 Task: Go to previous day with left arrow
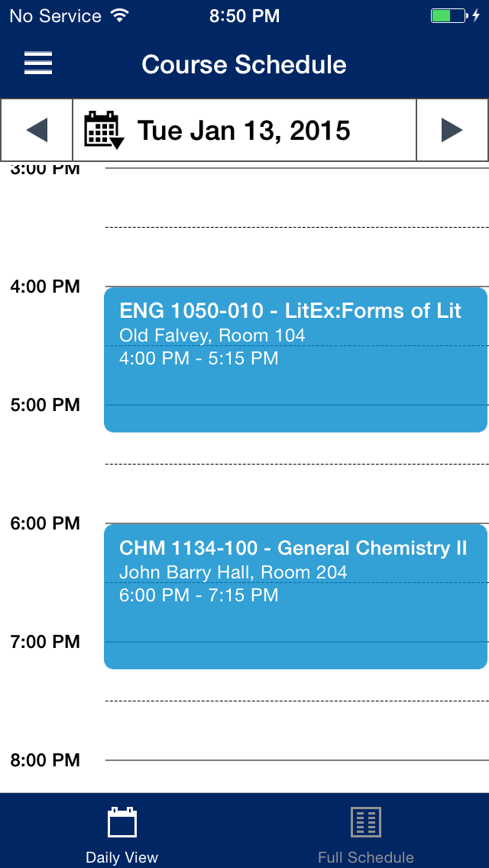pyautogui.click(x=37, y=131)
